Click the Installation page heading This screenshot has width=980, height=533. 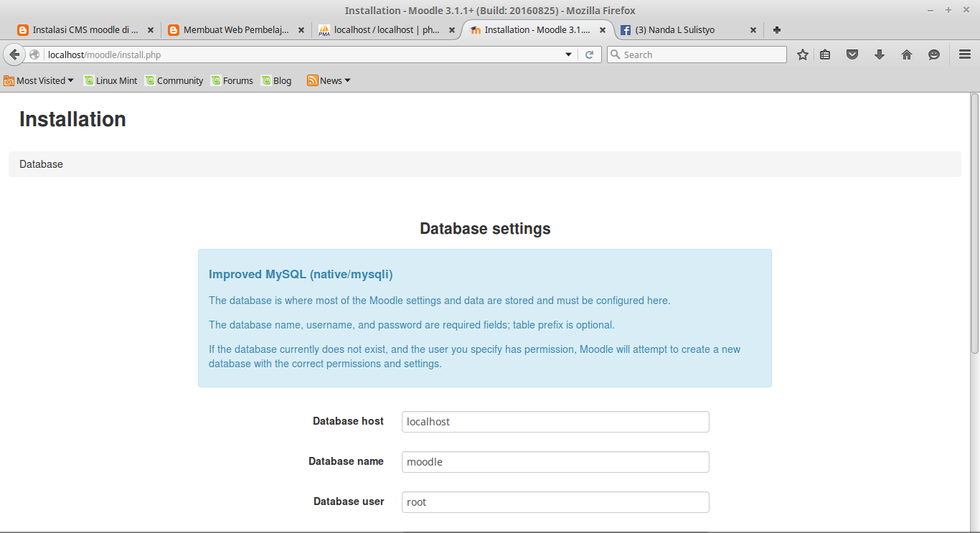point(72,119)
